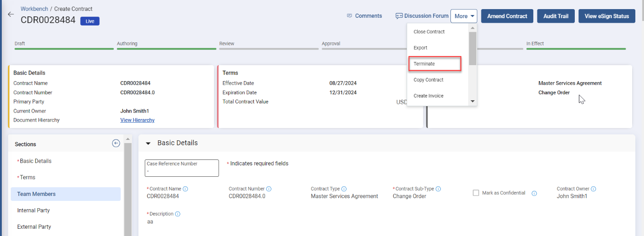Select Internal Party in Sections list
Image resolution: width=644 pixels, height=236 pixels.
point(34,210)
